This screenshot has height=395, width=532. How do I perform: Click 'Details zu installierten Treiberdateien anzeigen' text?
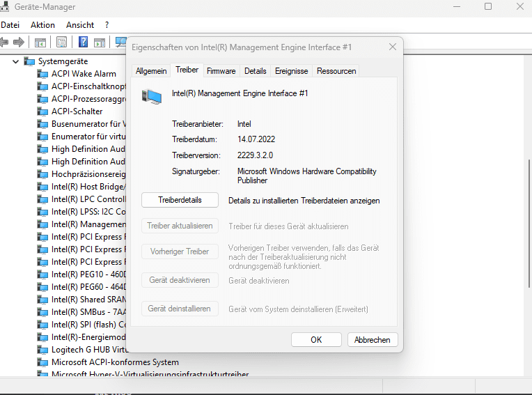point(304,201)
